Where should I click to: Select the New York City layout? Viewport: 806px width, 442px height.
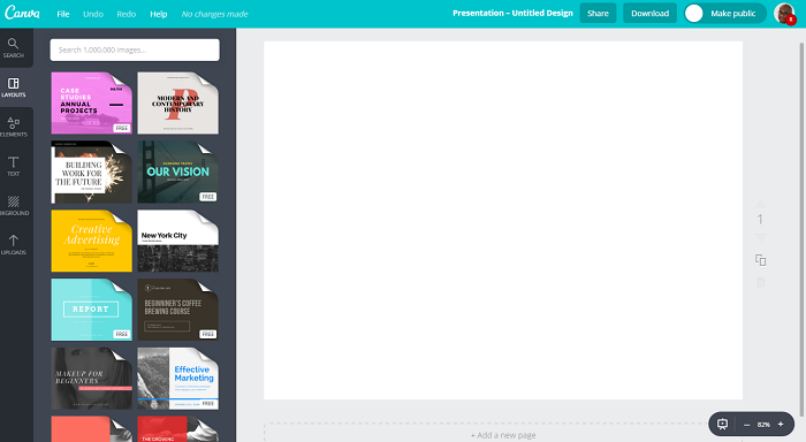pos(178,241)
